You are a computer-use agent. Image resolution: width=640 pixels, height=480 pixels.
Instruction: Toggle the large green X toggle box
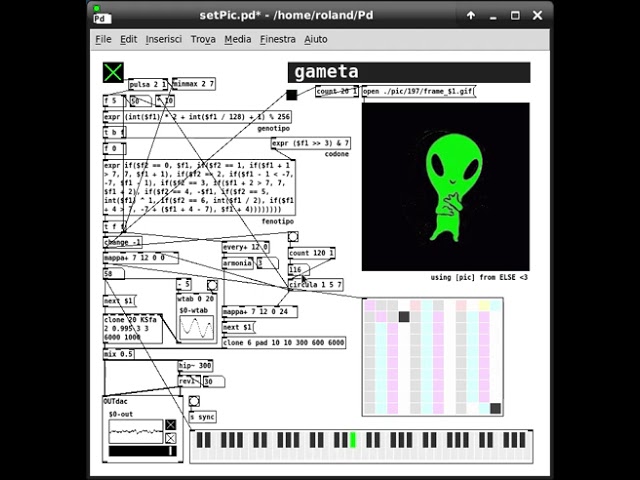(x=113, y=73)
